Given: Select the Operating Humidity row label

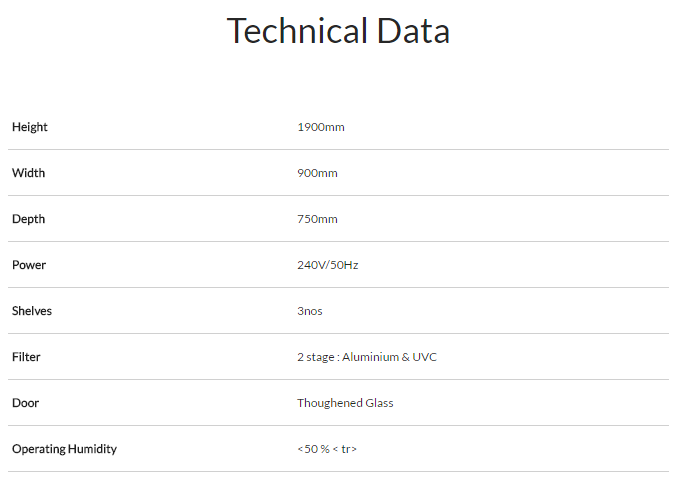Looking at the screenshot, I should pyautogui.click(x=64, y=449).
